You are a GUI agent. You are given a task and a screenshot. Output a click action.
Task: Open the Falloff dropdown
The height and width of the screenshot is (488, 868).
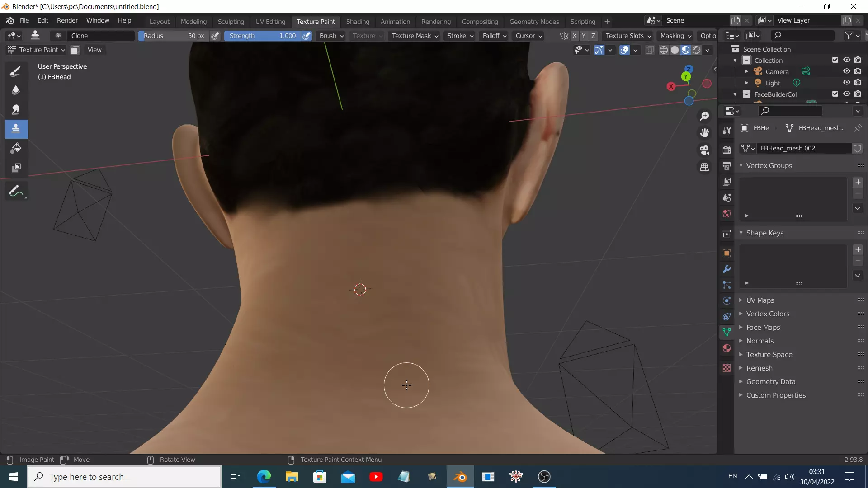coord(494,36)
